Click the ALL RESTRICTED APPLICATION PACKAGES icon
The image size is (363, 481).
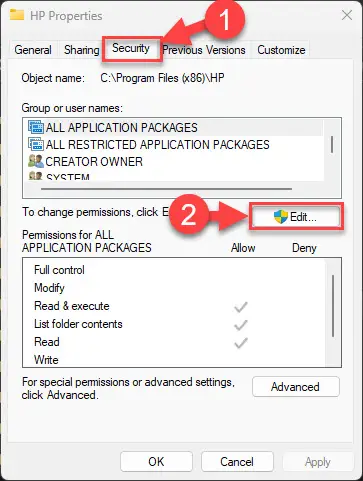click(x=36, y=144)
